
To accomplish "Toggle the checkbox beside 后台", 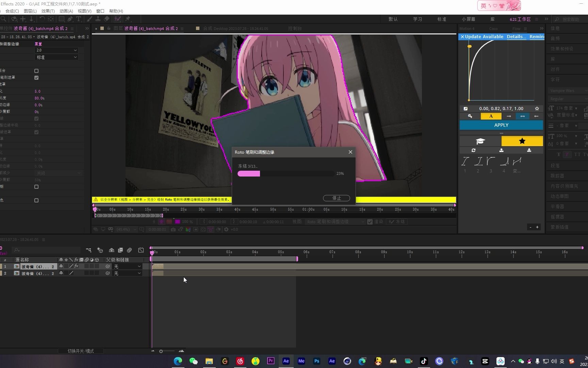I will point(36,71).
